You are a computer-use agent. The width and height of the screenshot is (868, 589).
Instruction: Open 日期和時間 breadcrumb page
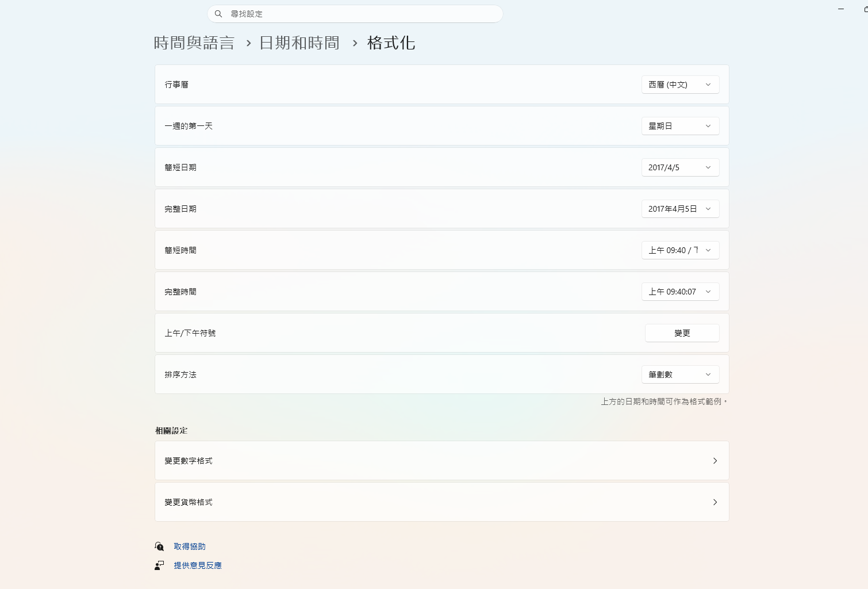(x=299, y=43)
